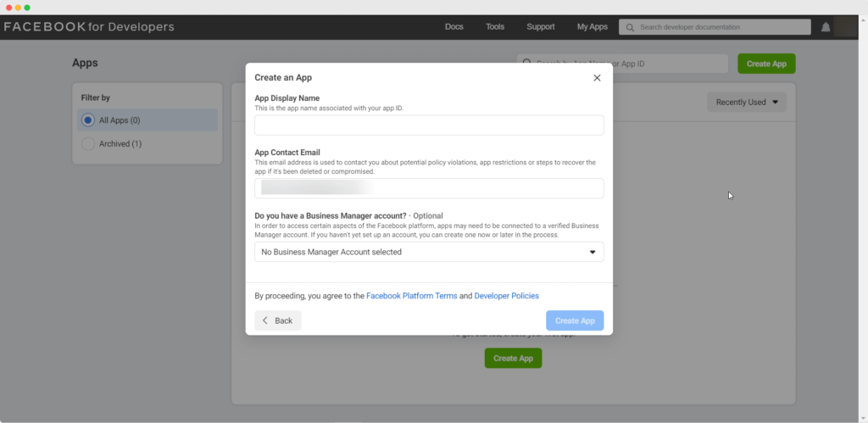Focus the App Name or App ID search
Image resolution: width=868 pixels, height=423 pixels.
622,64
